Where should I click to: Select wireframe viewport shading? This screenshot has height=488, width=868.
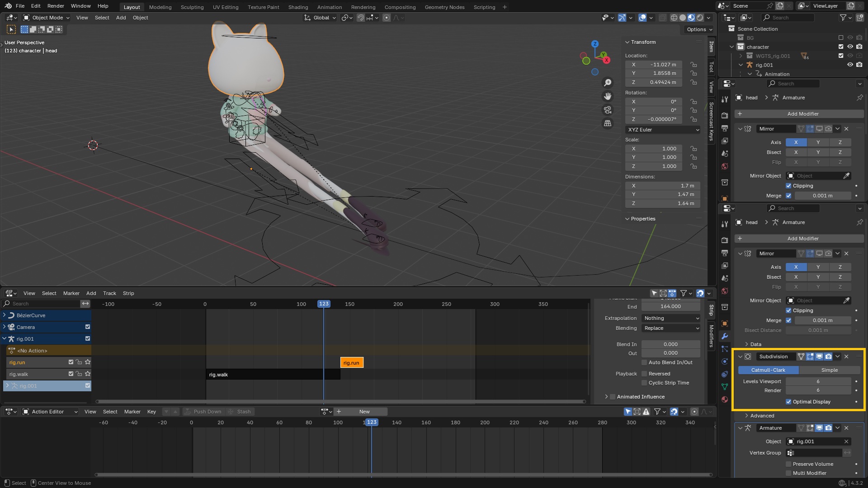(674, 18)
